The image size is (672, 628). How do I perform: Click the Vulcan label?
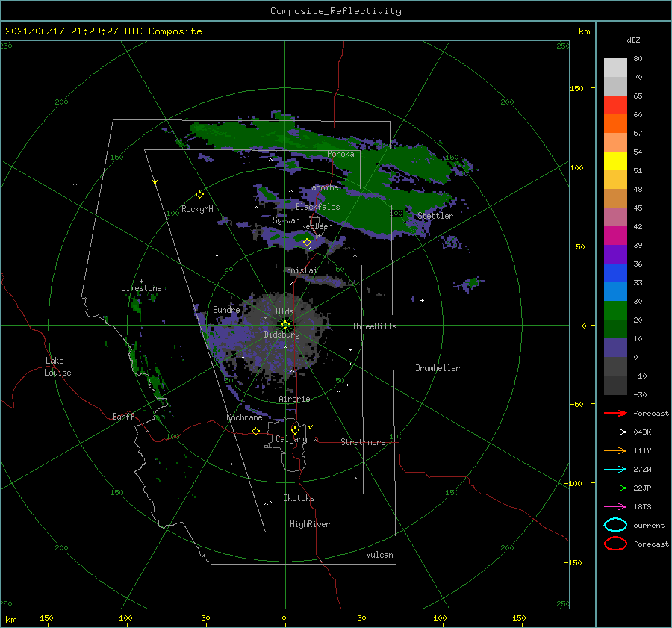point(379,555)
